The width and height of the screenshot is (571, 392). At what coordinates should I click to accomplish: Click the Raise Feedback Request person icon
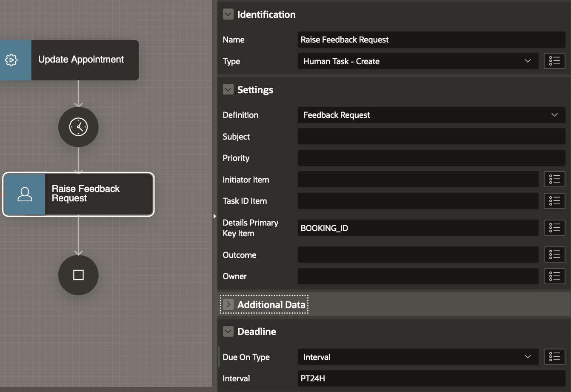(x=25, y=194)
